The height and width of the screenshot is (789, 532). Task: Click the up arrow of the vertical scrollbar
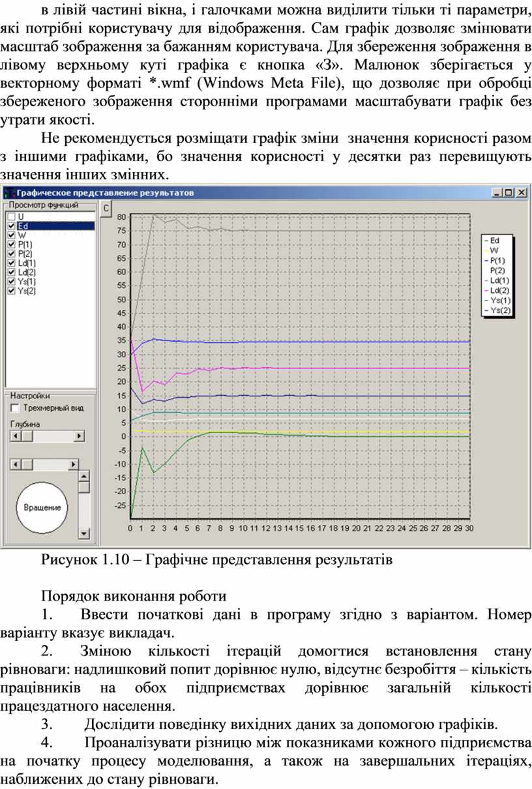[83, 476]
